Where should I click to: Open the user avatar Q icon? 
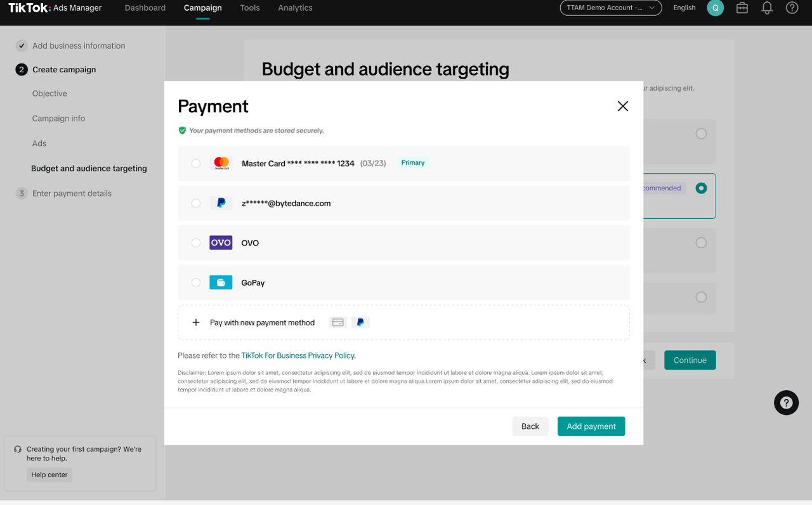716,8
